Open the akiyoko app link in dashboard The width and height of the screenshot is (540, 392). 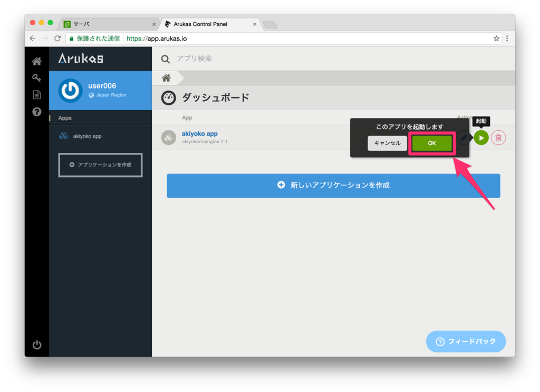point(200,133)
